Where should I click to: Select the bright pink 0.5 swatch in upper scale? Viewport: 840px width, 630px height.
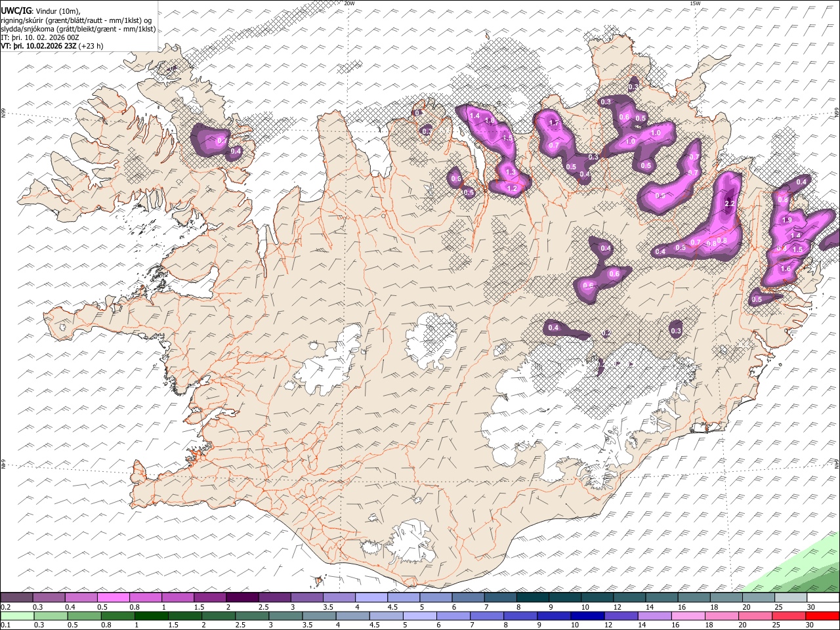113,597
